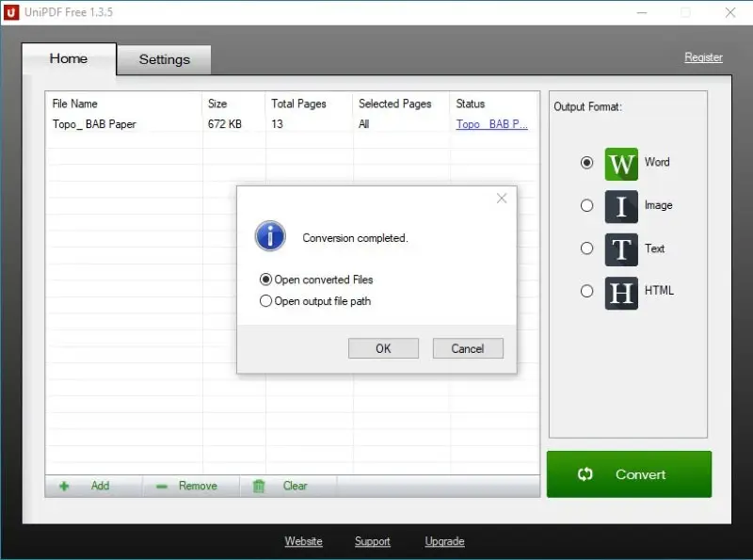Open the Register link
753x560 pixels.
(x=703, y=57)
